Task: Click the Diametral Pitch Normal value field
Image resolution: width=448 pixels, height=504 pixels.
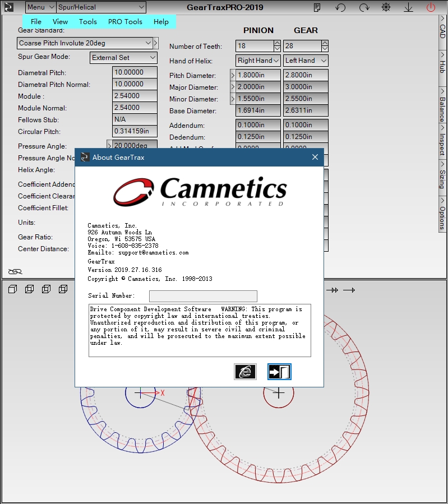Action: [135, 84]
